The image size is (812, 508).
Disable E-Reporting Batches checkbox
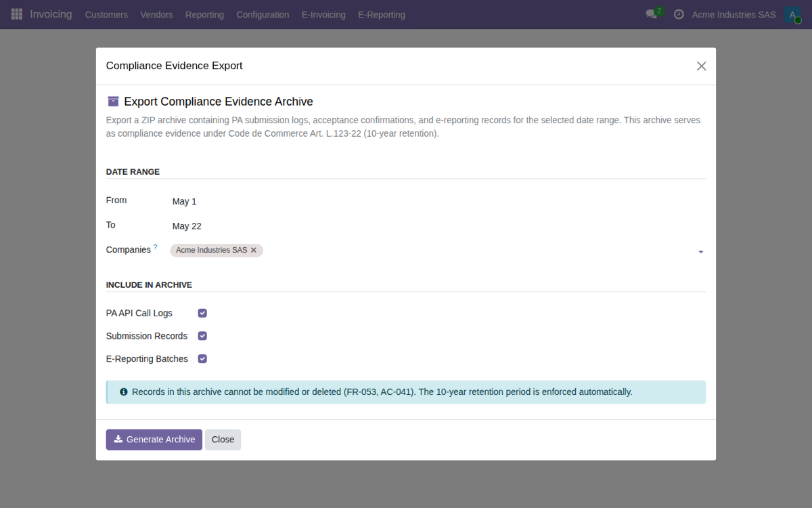pyautogui.click(x=202, y=359)
